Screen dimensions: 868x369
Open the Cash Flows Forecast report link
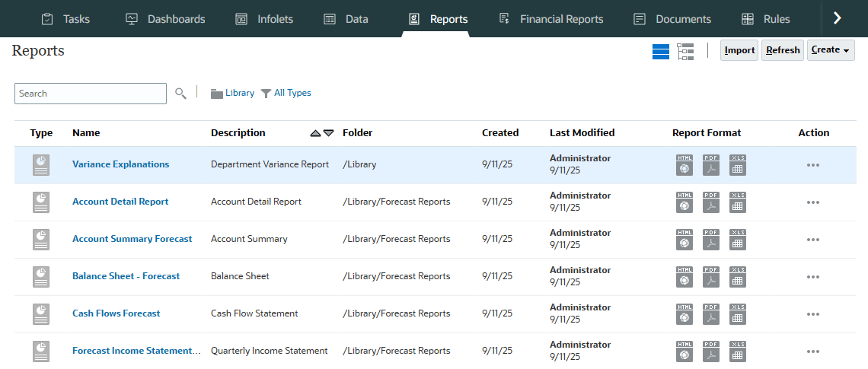116,313
